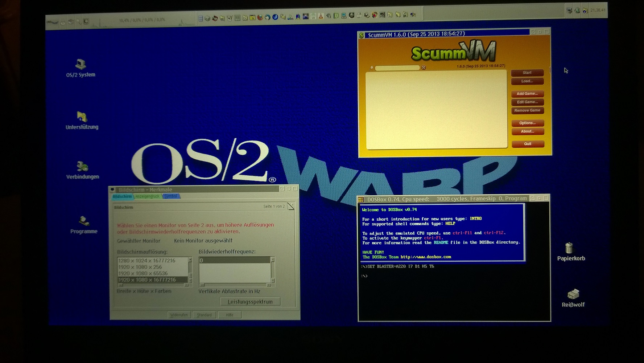This screenshot has height=363, width=644.
Task: Open the Papierkorb trash icon
Action: [x=569, y=248]
